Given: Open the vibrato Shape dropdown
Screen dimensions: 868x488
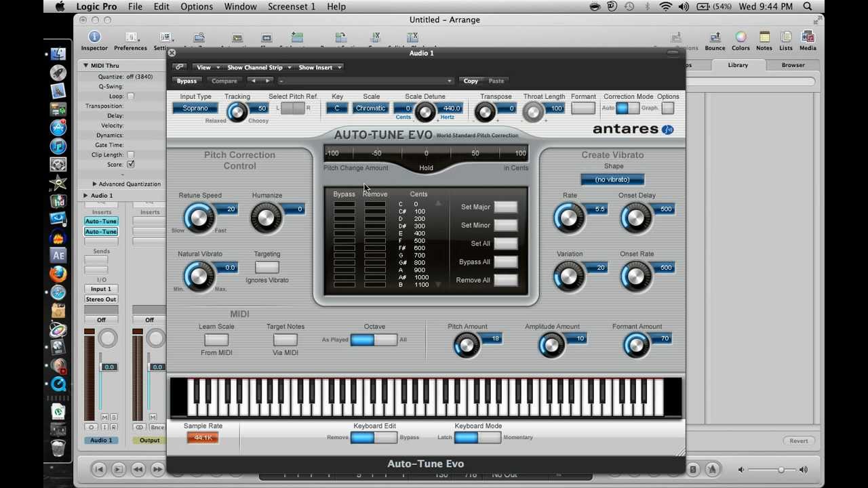Looking at the screenshot, I should click(612, 180).
